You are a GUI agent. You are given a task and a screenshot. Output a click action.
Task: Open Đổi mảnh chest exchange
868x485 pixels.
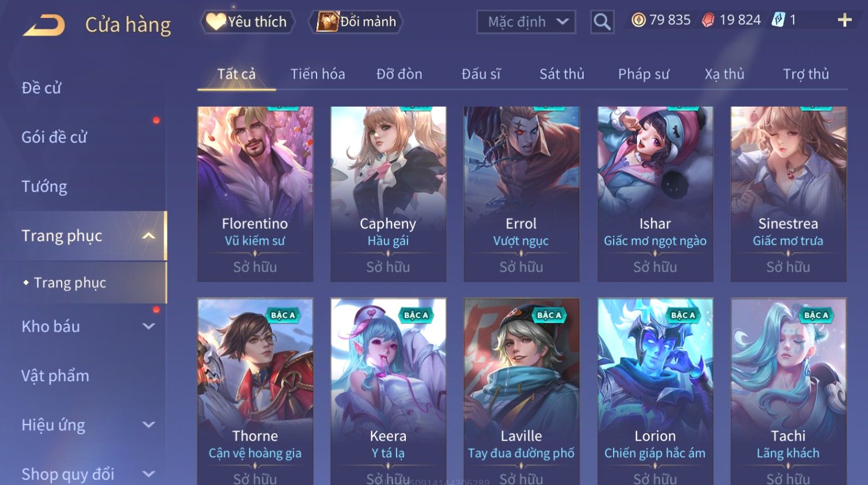[356, 22]
